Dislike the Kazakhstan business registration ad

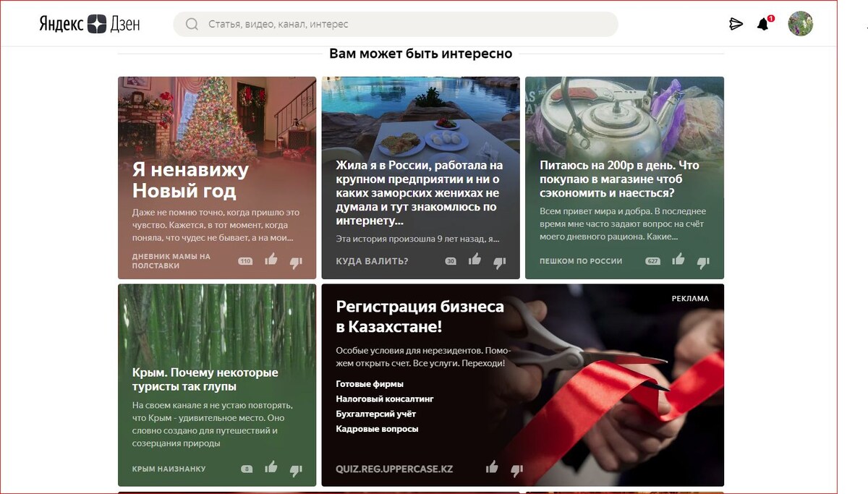click(x=515, y=468)
